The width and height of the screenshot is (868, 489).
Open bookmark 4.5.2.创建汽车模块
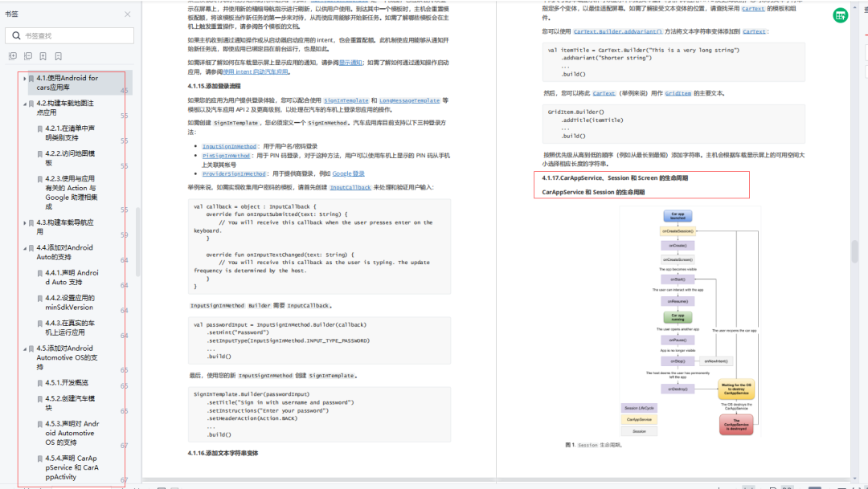click(x=70, y=403)
